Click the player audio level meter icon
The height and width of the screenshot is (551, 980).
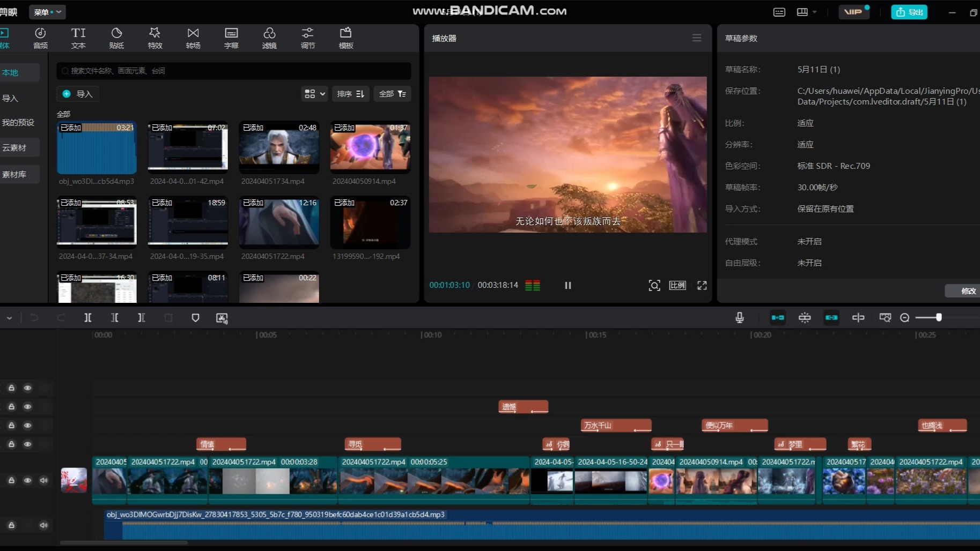pos(533,285)
